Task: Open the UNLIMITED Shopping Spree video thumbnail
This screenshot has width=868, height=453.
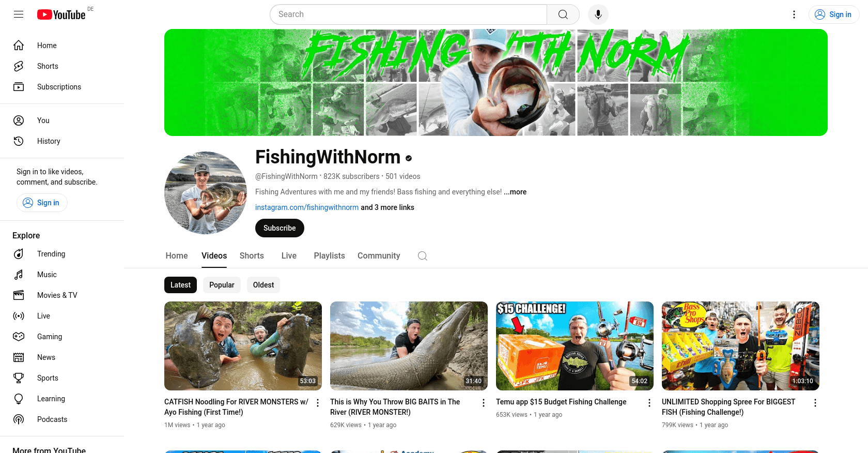Action: tap(740, 346)
